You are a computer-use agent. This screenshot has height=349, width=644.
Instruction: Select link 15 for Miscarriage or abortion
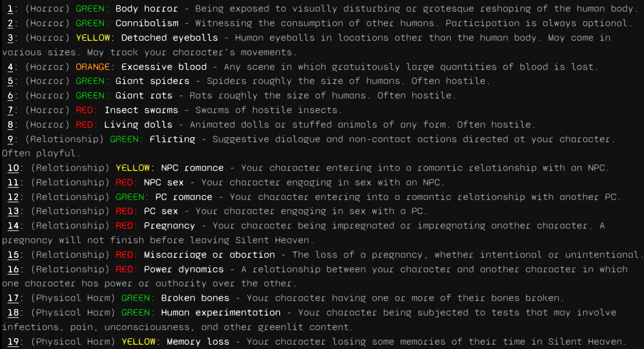click(13, 255)
